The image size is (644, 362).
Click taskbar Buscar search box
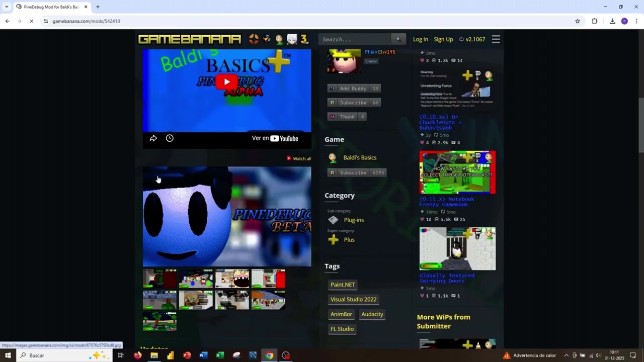click(x=63, y=355)
